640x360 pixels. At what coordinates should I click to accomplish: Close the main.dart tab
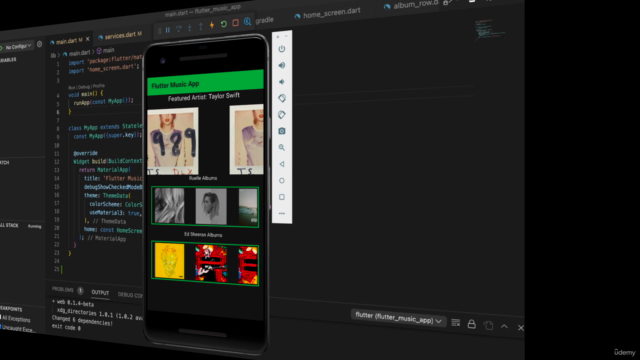[x=87, y=39]
